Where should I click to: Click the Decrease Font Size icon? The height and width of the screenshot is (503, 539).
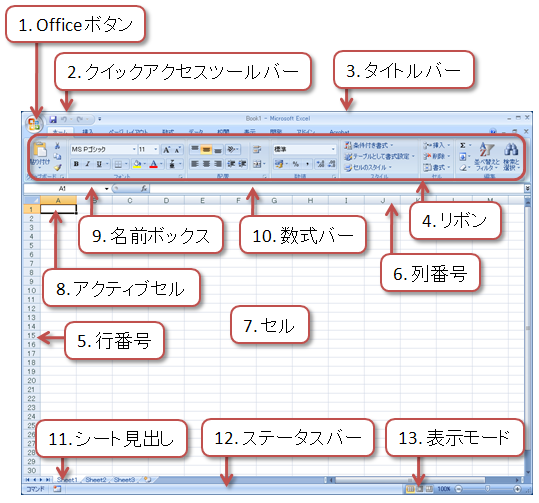click(x=178, y=150)
